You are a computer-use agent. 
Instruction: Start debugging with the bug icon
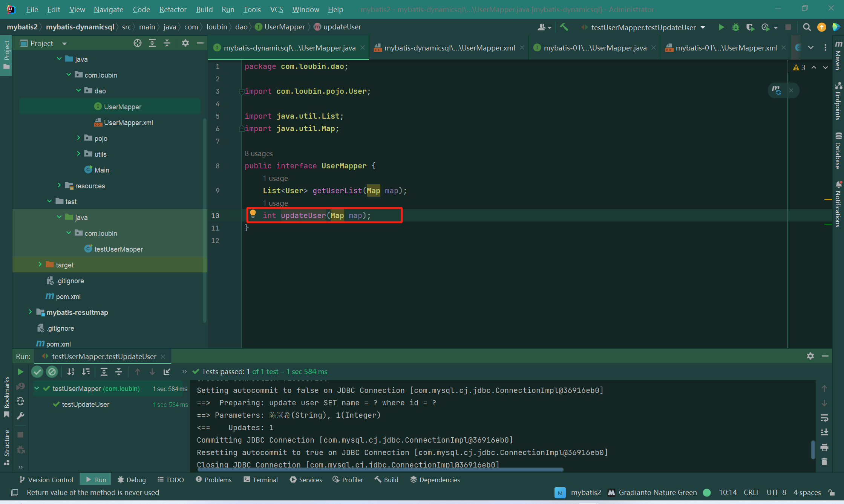click(x=735, y=27)
